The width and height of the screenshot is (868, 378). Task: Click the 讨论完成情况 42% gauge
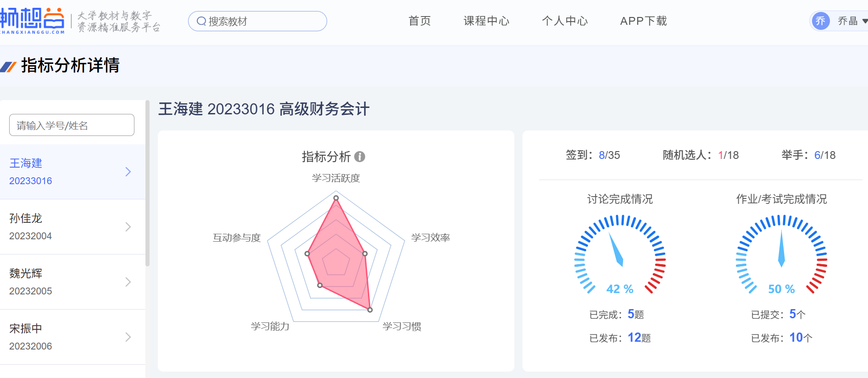coord(620,255)
